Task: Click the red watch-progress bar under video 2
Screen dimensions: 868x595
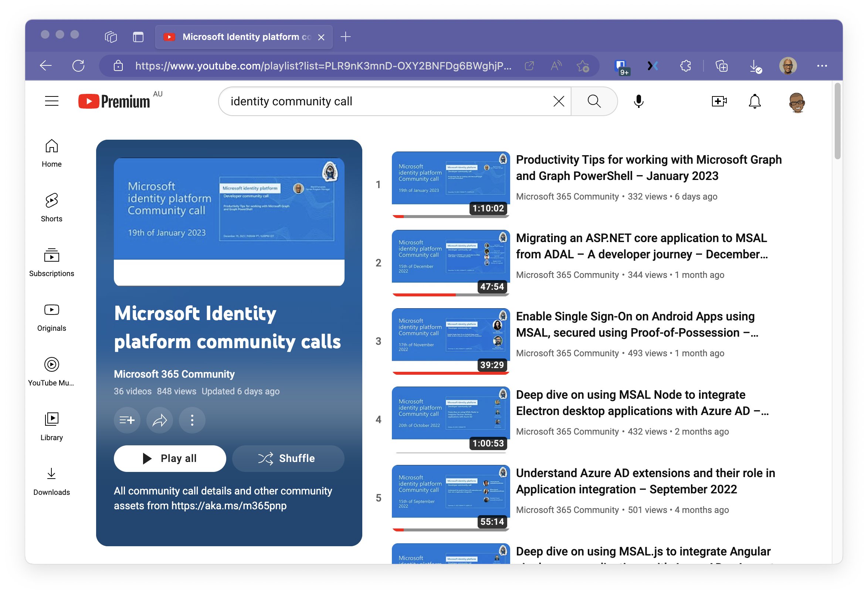Action: point(424,295)
